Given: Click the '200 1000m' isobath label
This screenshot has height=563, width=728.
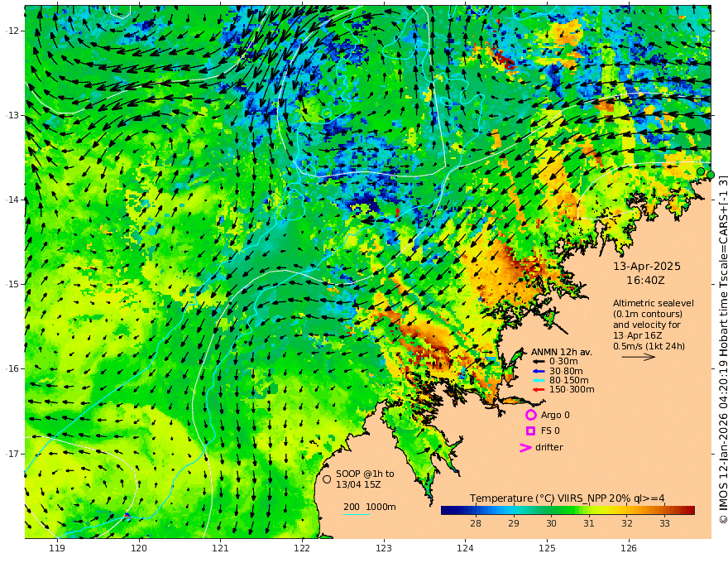Looking at the screenshot, I should click(x=370, y=507).
